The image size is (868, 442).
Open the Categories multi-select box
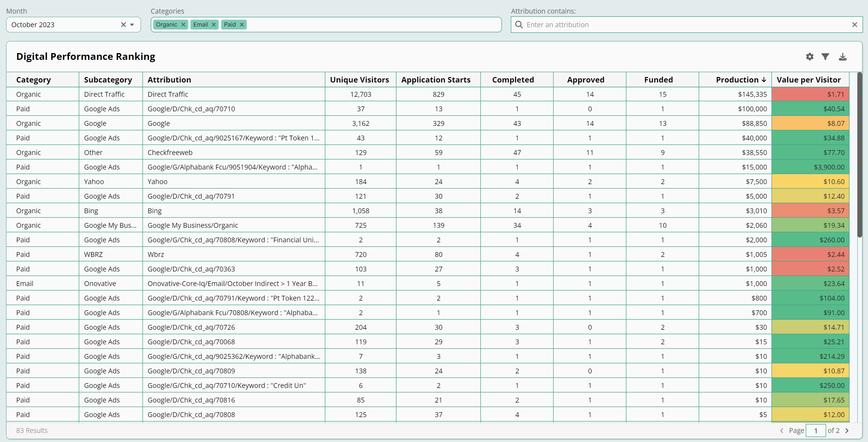[371, 25]
